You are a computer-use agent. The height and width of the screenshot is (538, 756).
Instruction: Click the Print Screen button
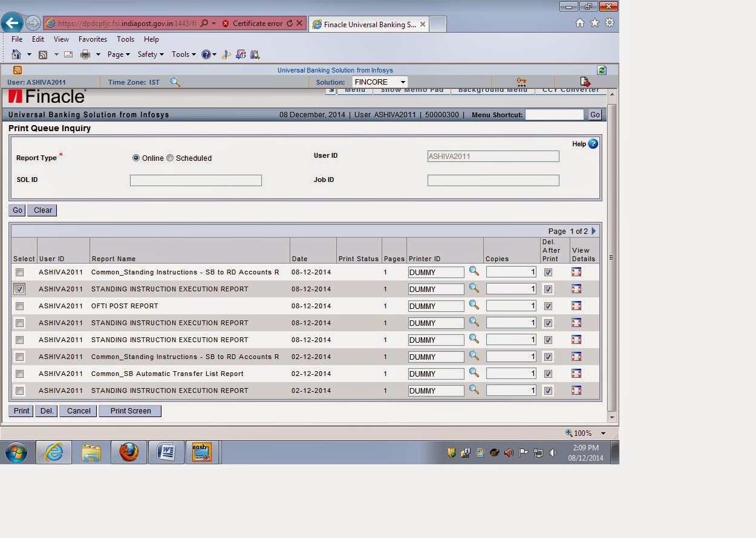(129, 410)
